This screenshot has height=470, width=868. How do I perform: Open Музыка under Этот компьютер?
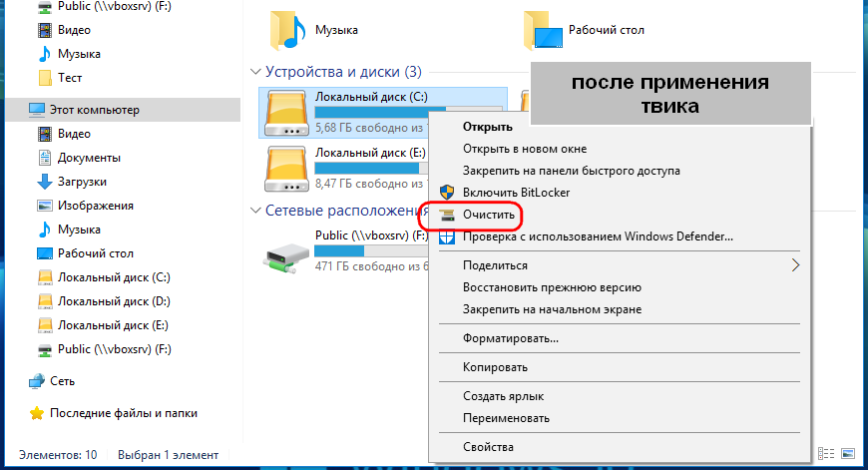(x=79, y=230)
